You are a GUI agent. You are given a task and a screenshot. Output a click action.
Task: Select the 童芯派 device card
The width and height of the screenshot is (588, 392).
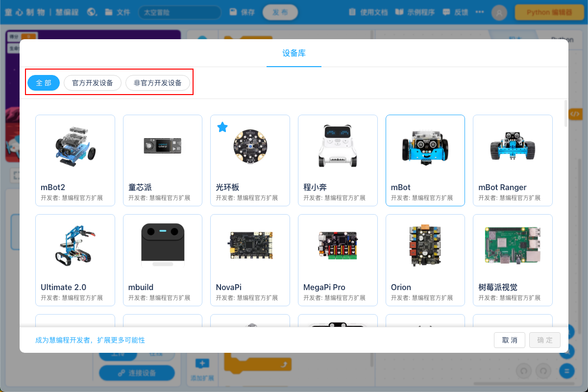pos(163,160)
